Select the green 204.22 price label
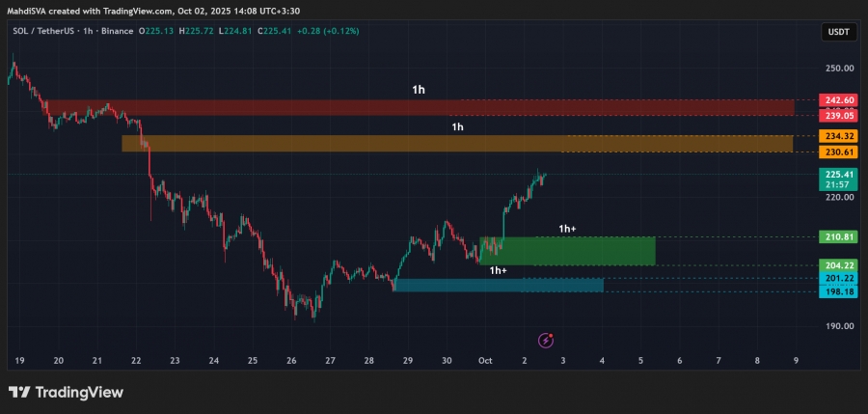Viewport: 868px width, 414px height. (x=837, y=265)
